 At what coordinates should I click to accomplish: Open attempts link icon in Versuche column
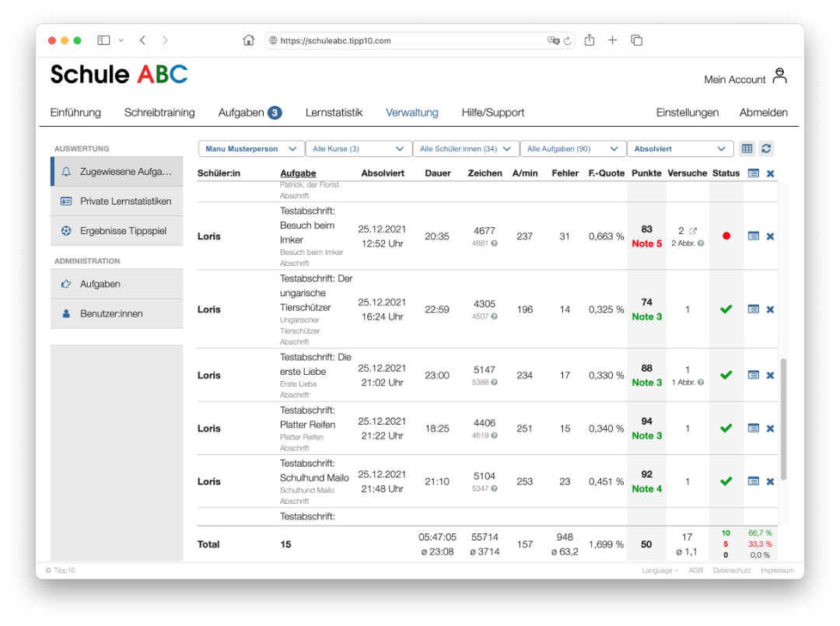point(693,231)
